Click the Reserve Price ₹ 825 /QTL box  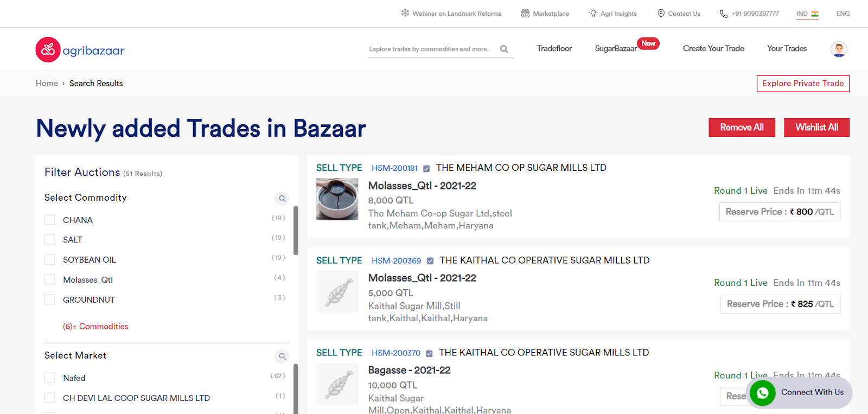point(780,304)
